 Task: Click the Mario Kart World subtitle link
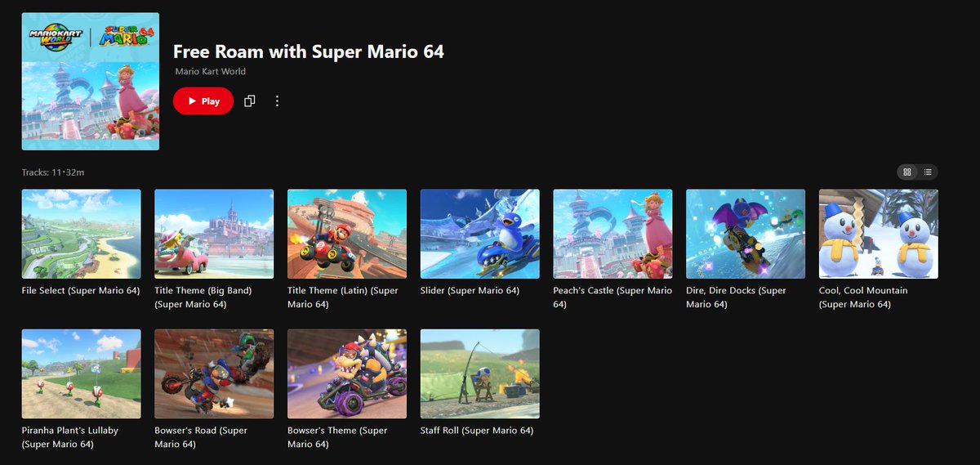[x=210, y=72]
